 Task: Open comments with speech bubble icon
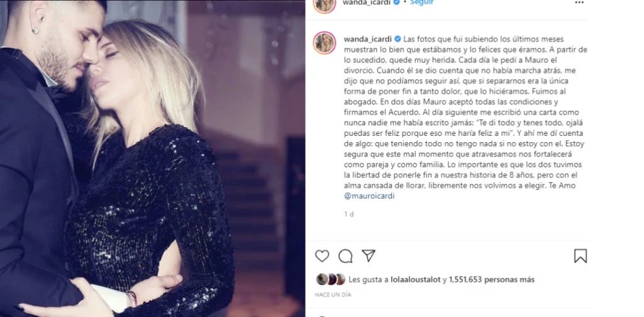coord(345,256)
